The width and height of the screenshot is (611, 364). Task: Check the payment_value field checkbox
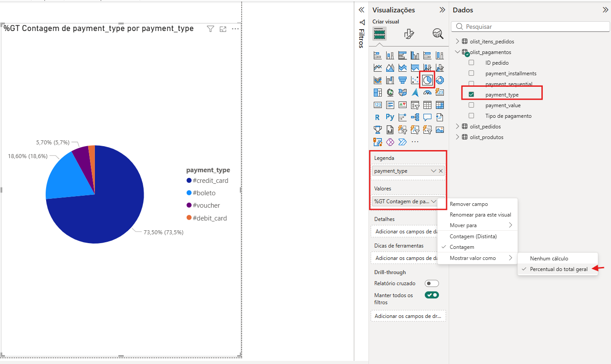(471, 105)
